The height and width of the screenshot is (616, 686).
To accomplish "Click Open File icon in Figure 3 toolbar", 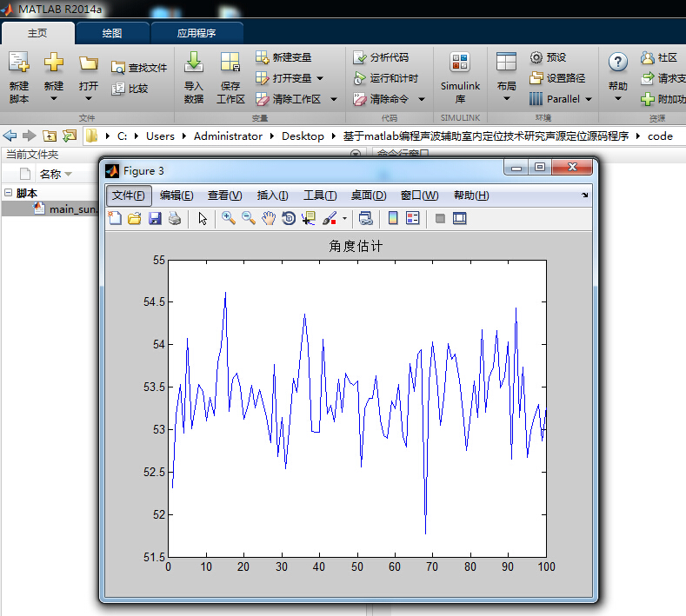I will [135, 218].
